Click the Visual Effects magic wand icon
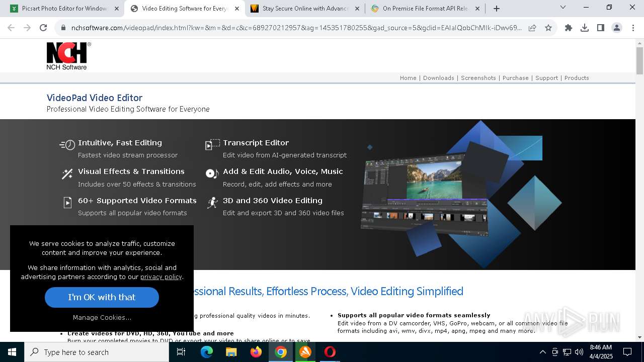The image size is (644, 362). tap(67, 174)
